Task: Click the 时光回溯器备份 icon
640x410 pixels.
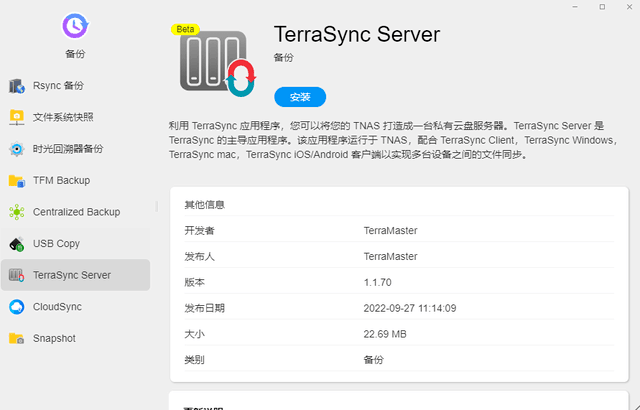Action: pyautogui.click(x=17, y=149)
